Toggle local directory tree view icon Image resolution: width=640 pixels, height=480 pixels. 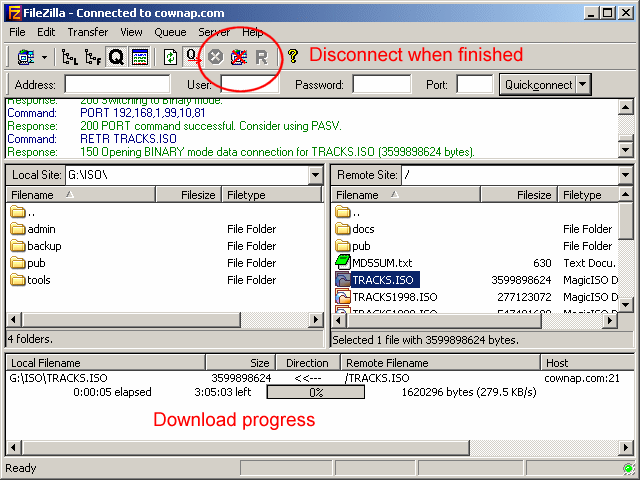[71, 57]
